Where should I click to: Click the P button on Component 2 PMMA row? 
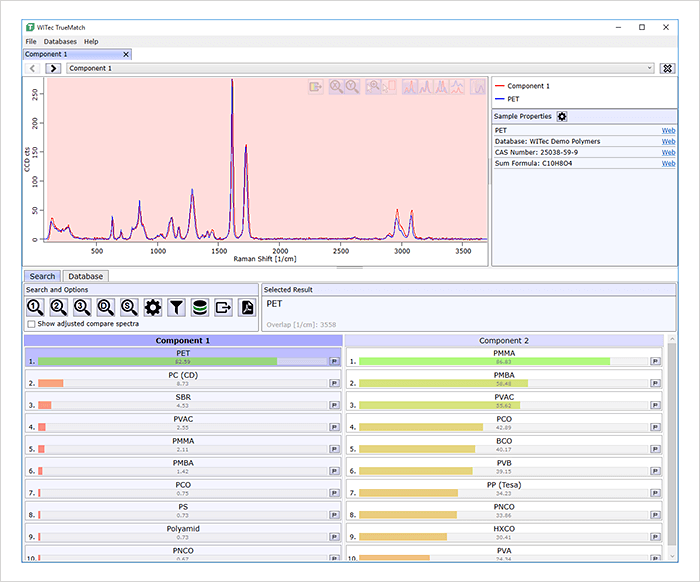(x=655, y=361)
